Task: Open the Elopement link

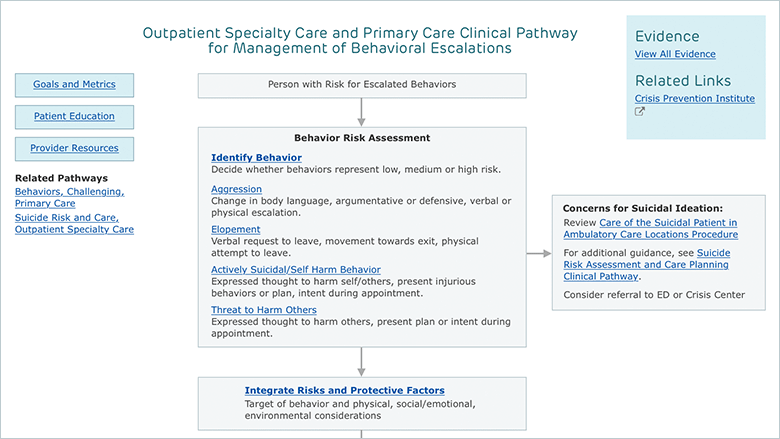Action: tap(235, 229)
